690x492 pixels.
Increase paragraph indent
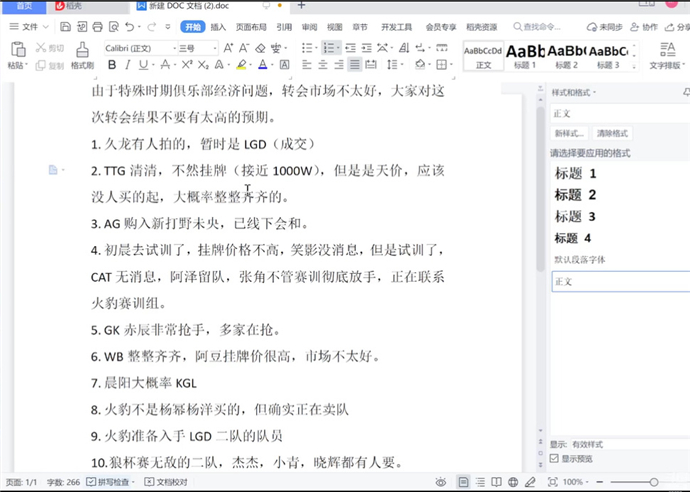coord(366,48)
